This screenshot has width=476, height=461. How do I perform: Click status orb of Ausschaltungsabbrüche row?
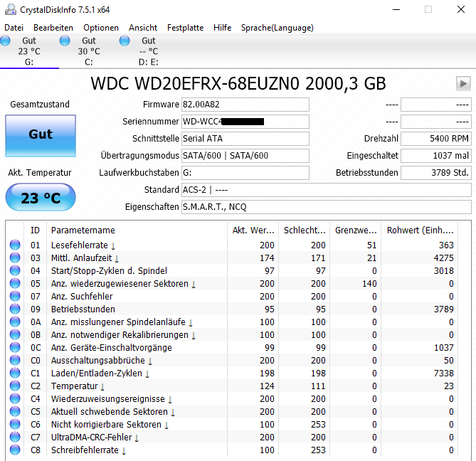coord(15,360)
